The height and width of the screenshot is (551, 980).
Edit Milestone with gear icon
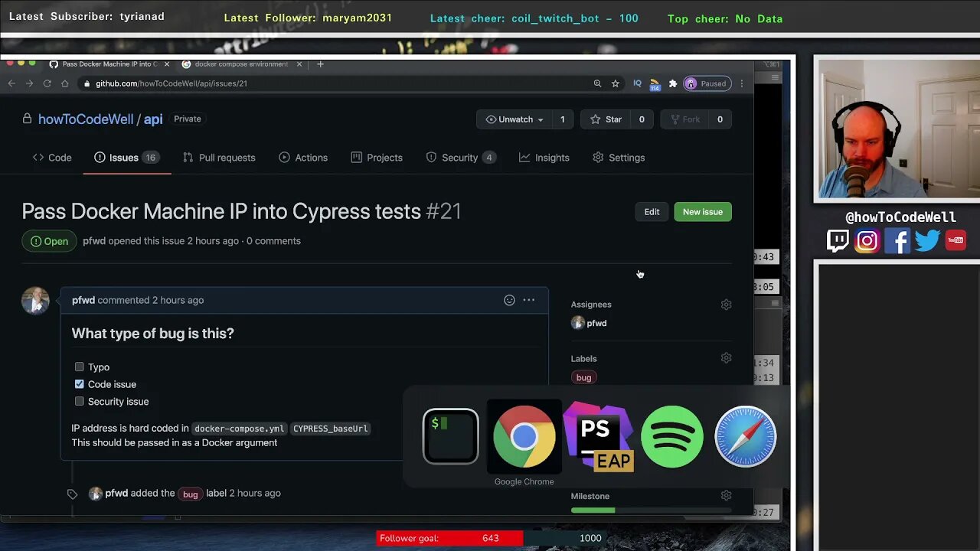pos(726,496)
